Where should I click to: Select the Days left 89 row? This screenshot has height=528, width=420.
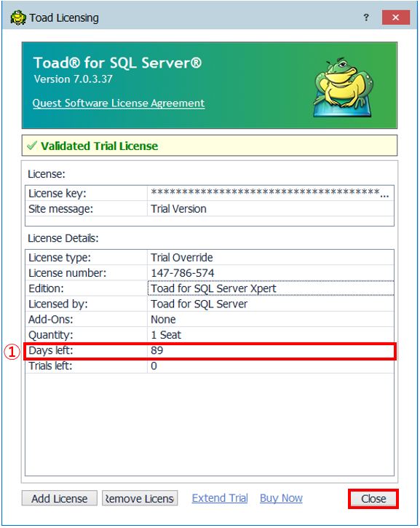pos(210,350)
